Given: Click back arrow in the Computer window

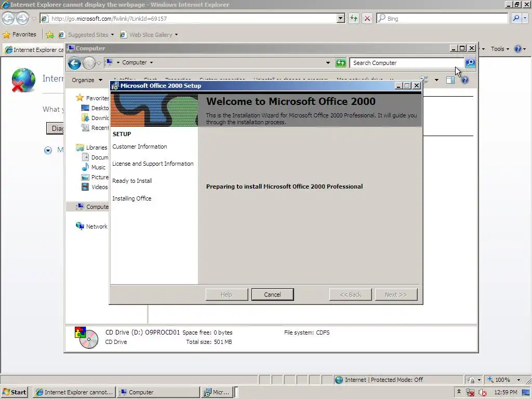Looking at the screenshot, I should (x=74, y=63).
